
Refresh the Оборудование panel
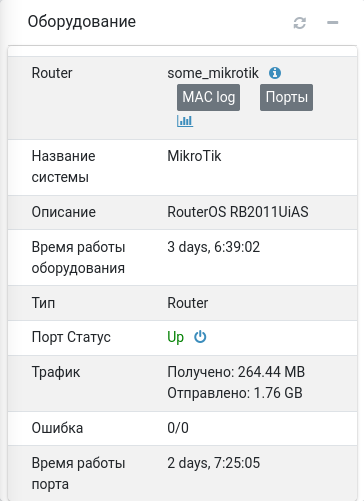(x=299, y=23)
